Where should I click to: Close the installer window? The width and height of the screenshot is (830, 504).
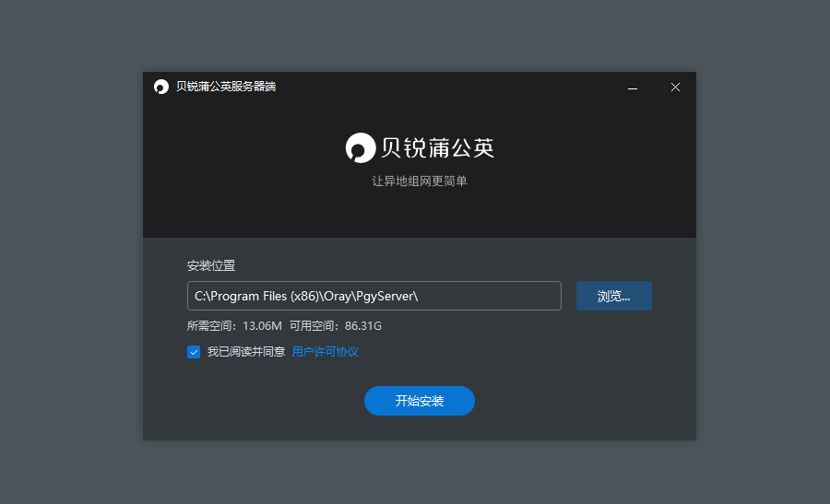click(675, 88)
